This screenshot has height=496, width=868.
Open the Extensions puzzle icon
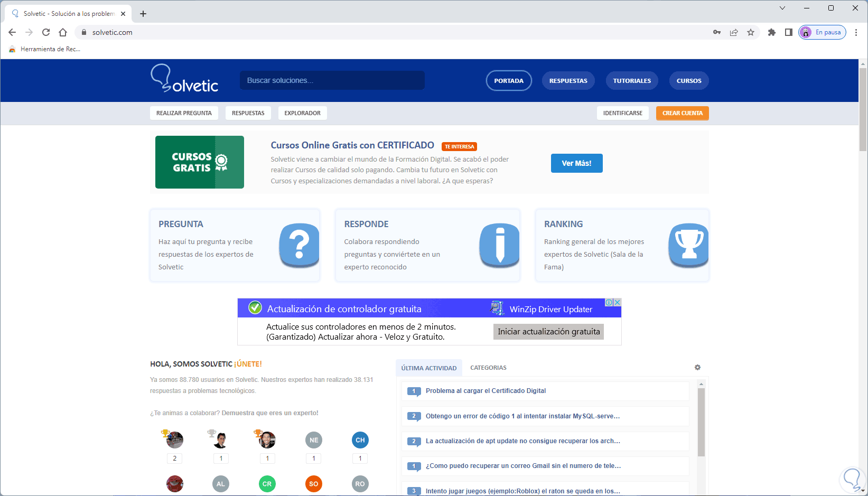point(772,32)
